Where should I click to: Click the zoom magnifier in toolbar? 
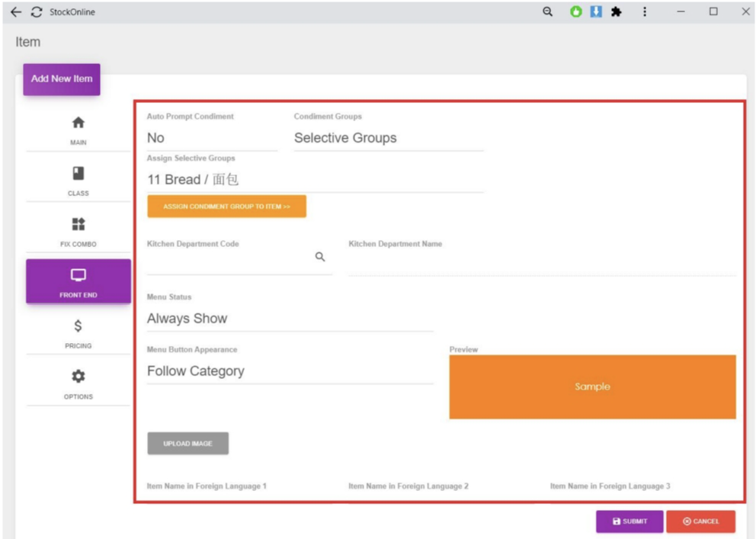pos(547,12)
